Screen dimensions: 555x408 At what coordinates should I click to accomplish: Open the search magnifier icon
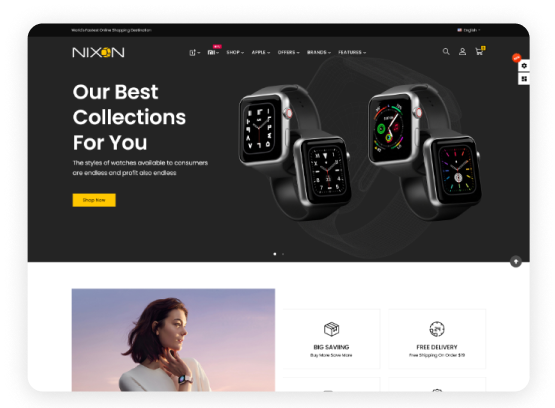(446, 52)
